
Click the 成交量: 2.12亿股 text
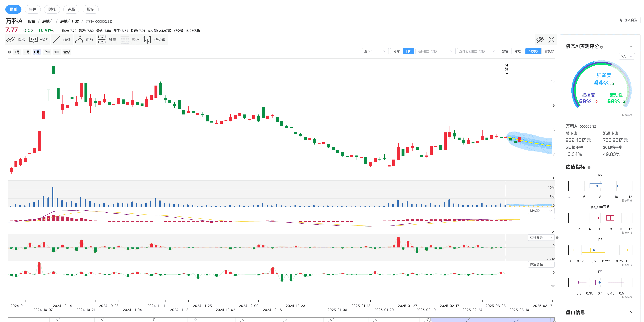pos(159,31)
